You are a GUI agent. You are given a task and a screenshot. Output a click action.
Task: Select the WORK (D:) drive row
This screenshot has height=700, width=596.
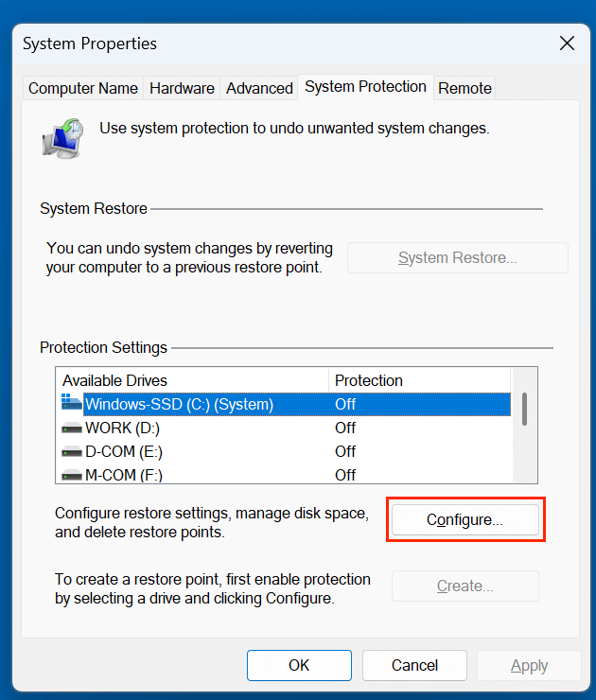click(286, 429)
